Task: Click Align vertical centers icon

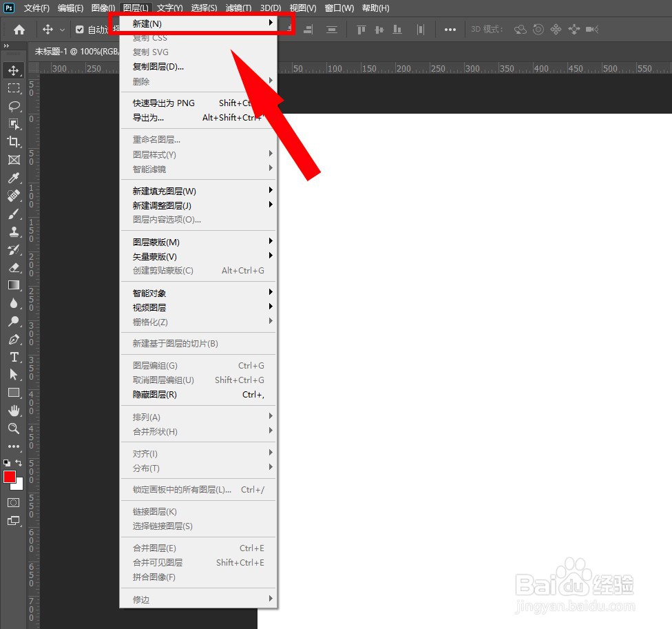Action: (x=379, y=30)
